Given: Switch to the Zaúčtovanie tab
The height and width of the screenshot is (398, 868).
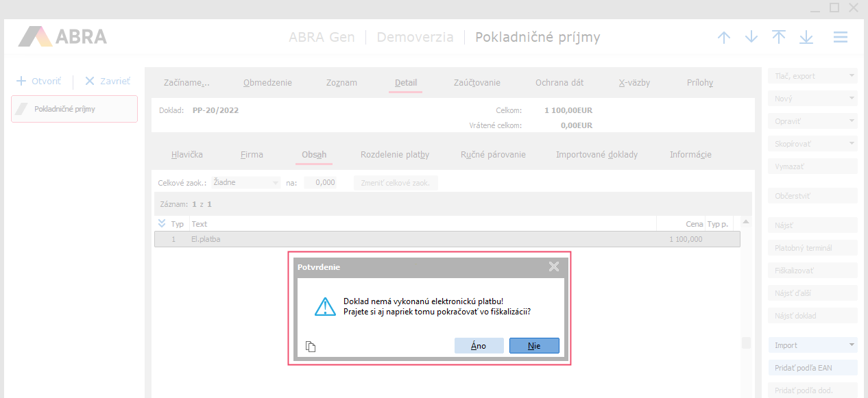Looking at the screenshot, I should coord(477,83).
